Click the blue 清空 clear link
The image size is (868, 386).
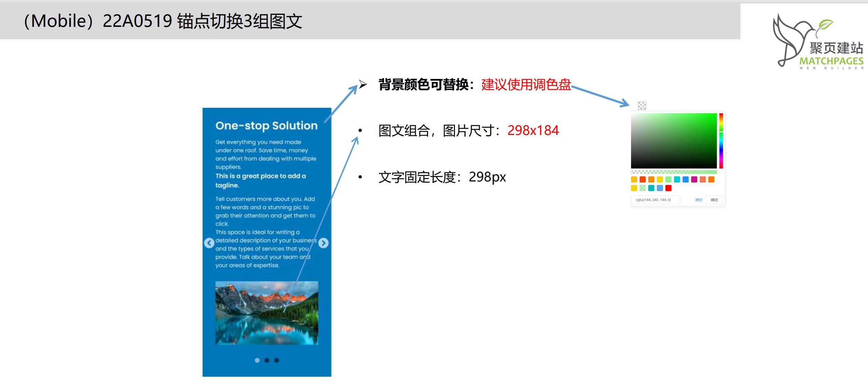699,200
